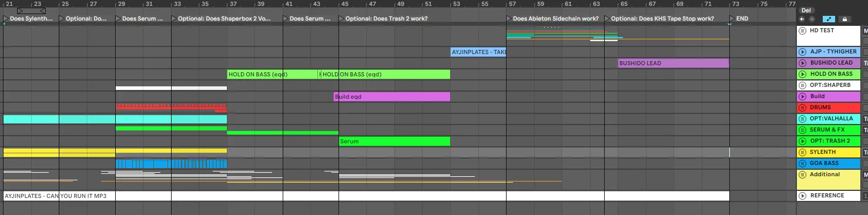Image resolution: width=868 pixels, height=215 pixels.
Task: Click the OPT:VALHALLA track fold icon
Action: pyautogui.click(x=803, y=119)
